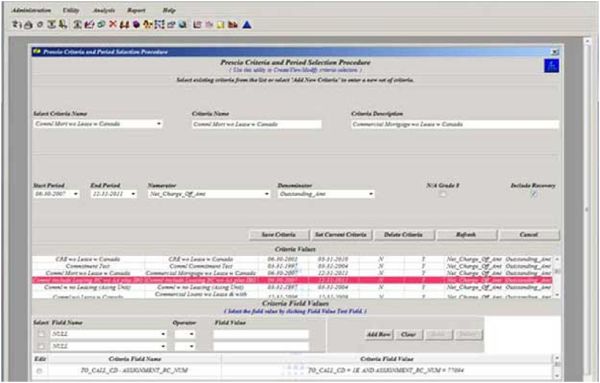Click the Criteria Description text field

[455, 124]
